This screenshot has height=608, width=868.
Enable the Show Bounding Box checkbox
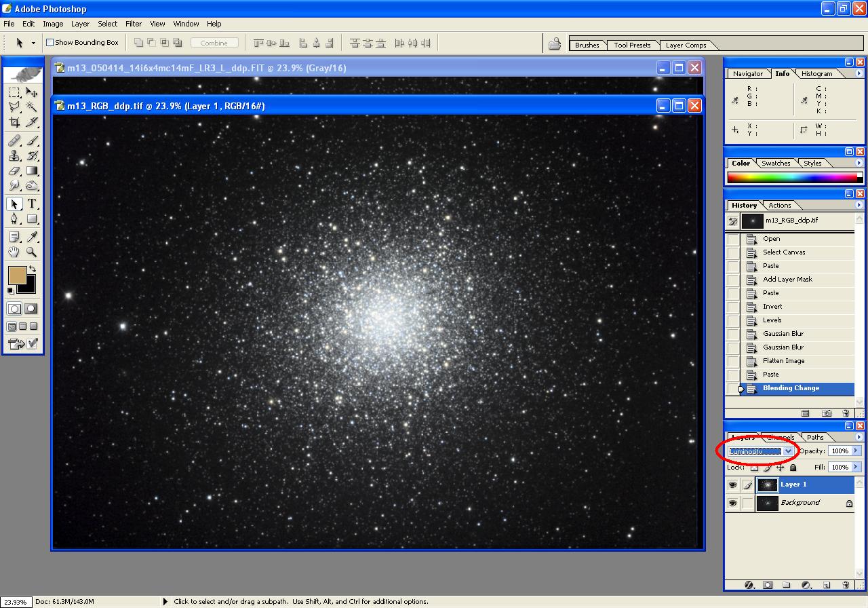[50, 43]
